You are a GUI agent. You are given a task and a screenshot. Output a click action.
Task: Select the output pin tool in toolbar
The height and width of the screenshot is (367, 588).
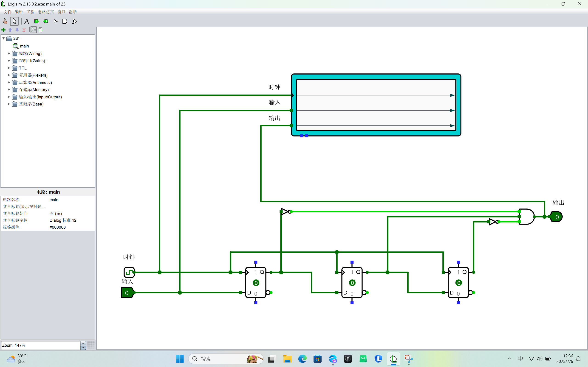(46, 21)
